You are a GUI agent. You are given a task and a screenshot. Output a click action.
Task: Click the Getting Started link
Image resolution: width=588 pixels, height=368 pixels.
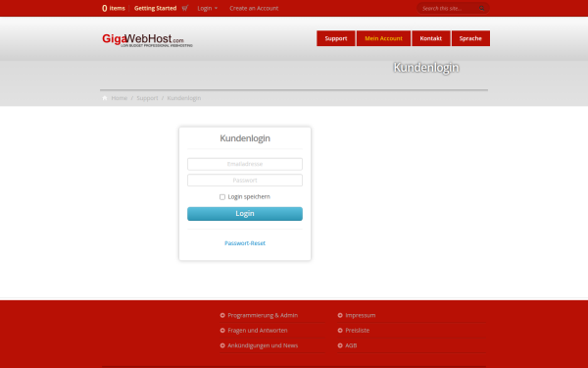[155, 8]
